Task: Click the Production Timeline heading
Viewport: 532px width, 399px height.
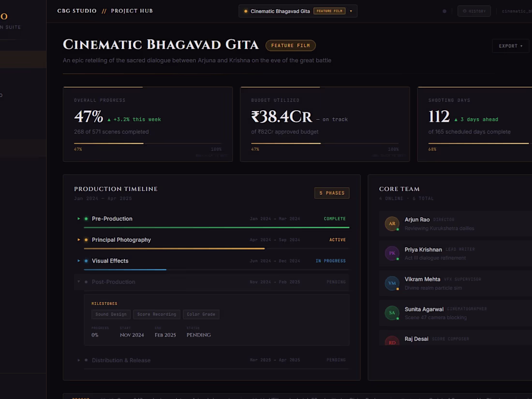Action: point(116,189)
